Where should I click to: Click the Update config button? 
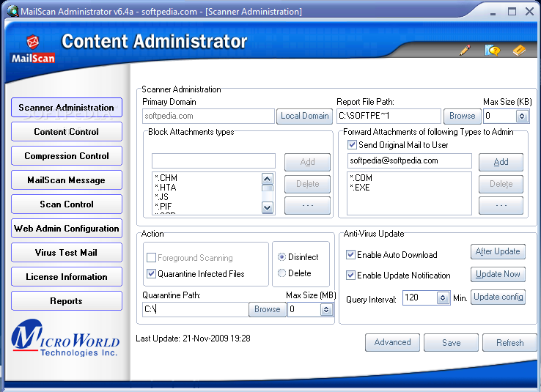[x=498, y=297]
